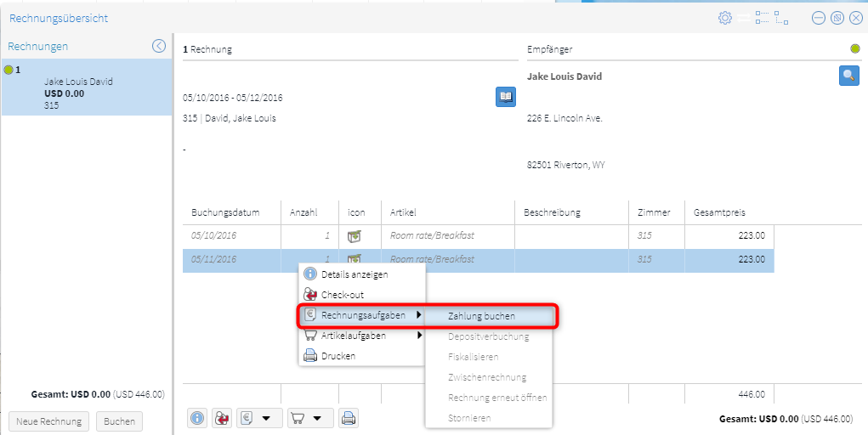Choose Details anzeigen in context menu
Viewport: 868px width, 435px height.
click(x=355, y=274)
